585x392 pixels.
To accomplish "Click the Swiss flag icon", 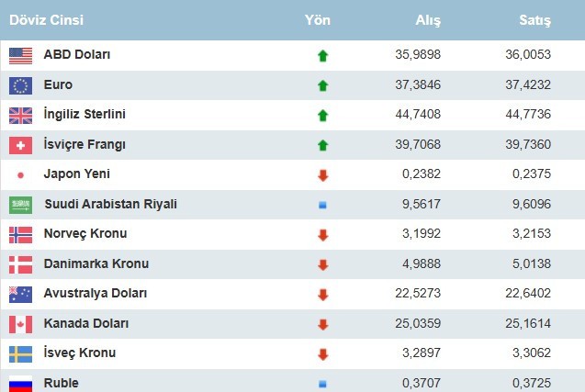I will [x=20, y=145].
